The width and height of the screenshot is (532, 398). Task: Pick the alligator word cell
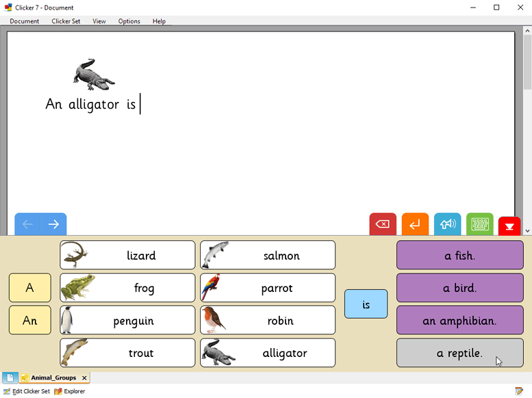click(268, 353)
